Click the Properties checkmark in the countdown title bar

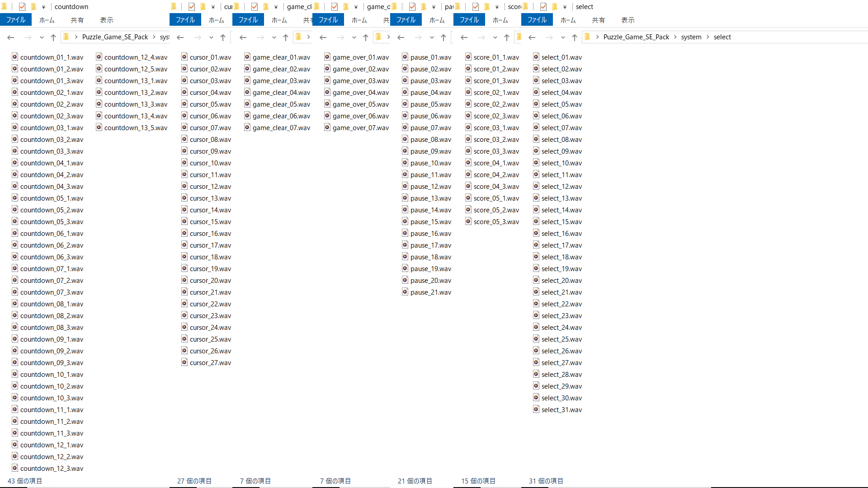(x=22, y=7)
